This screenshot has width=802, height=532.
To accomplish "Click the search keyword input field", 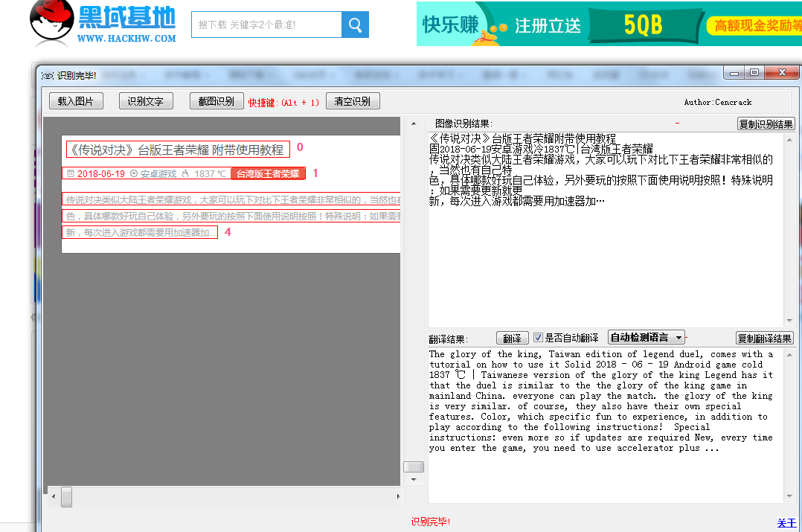I will coord(266,25).
